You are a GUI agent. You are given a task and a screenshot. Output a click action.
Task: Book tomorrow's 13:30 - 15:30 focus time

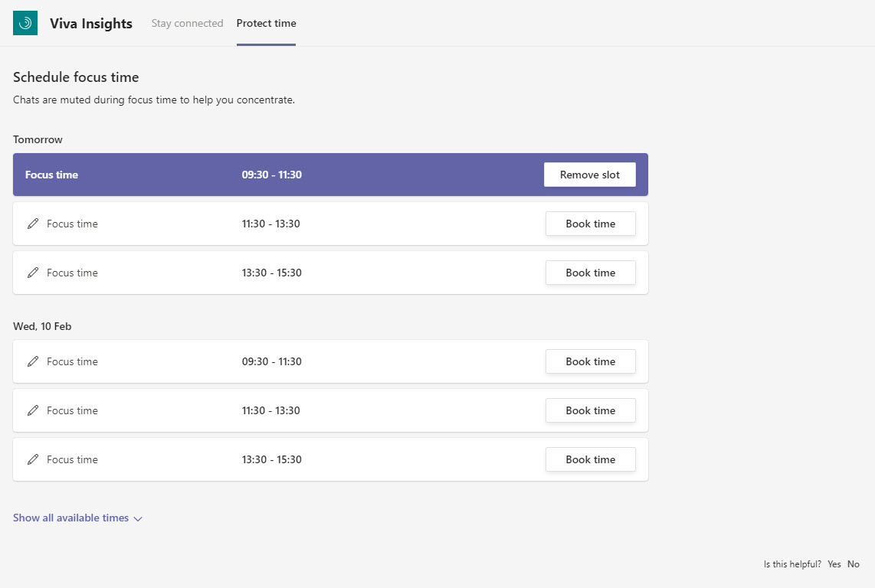click(x=590, y=272)
